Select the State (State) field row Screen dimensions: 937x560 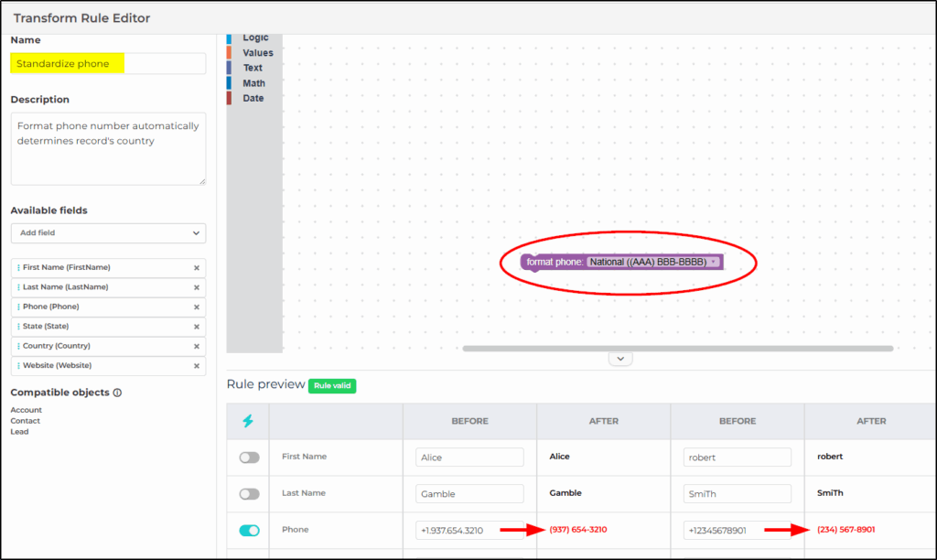(x=108, y=327)
